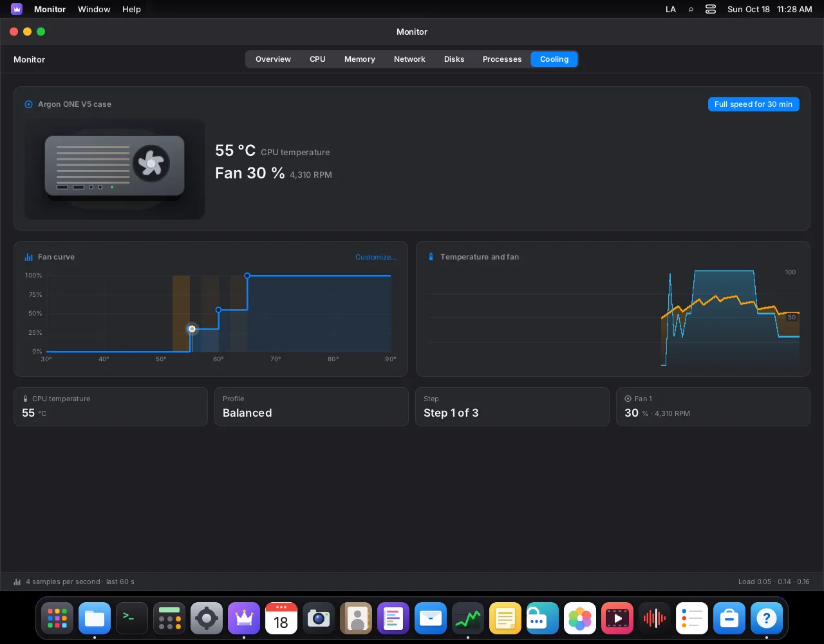Open the Help question mark app in the dock
The image size is (824, 644).
[x=767, y=619]
